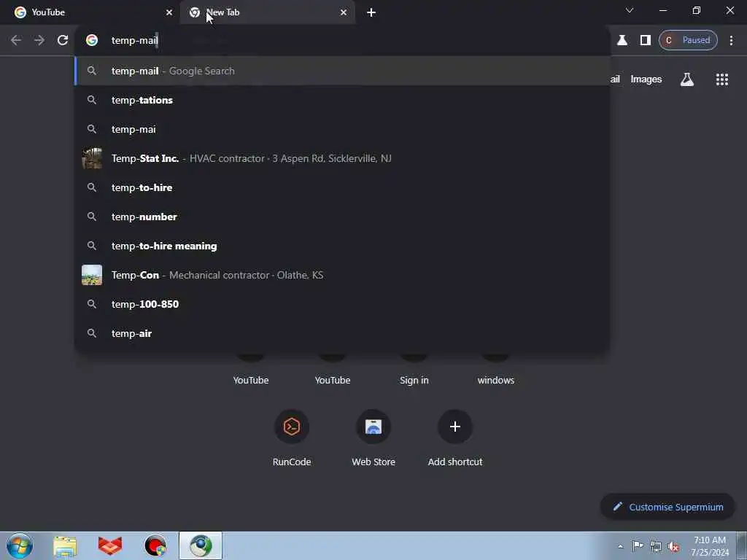Open the network tray icon

point(656,547)
